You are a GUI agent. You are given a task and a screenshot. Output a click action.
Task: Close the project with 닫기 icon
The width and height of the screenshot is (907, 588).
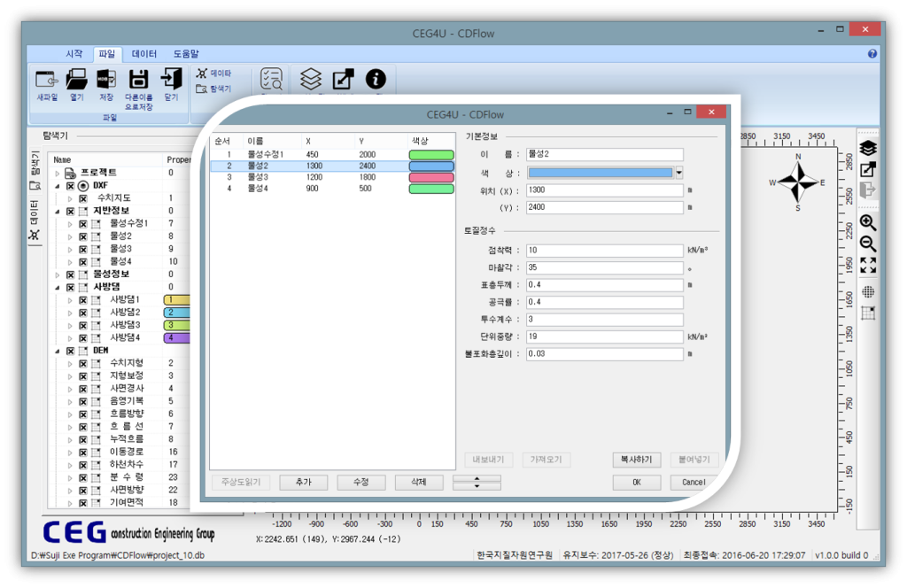[171, 80]
